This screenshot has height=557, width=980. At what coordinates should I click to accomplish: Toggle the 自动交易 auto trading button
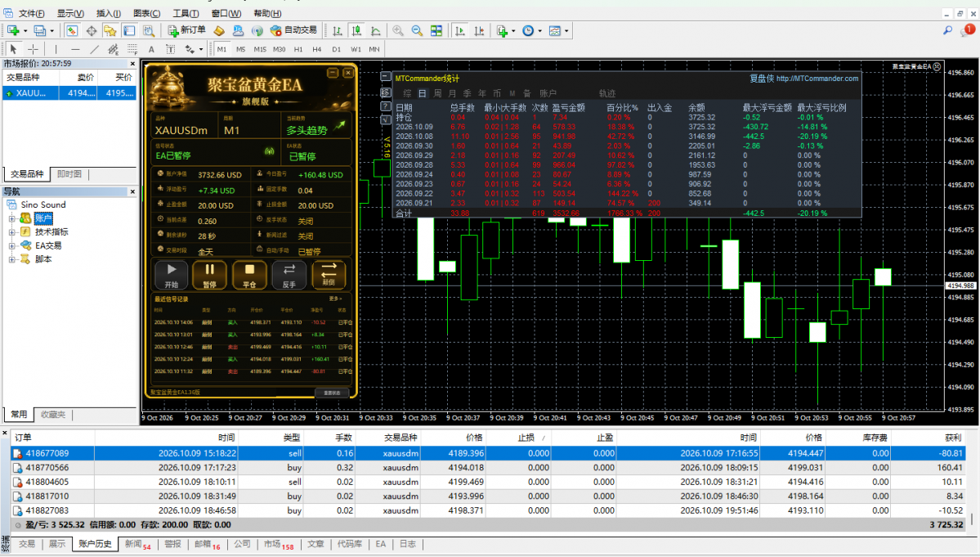coord(293,30)
